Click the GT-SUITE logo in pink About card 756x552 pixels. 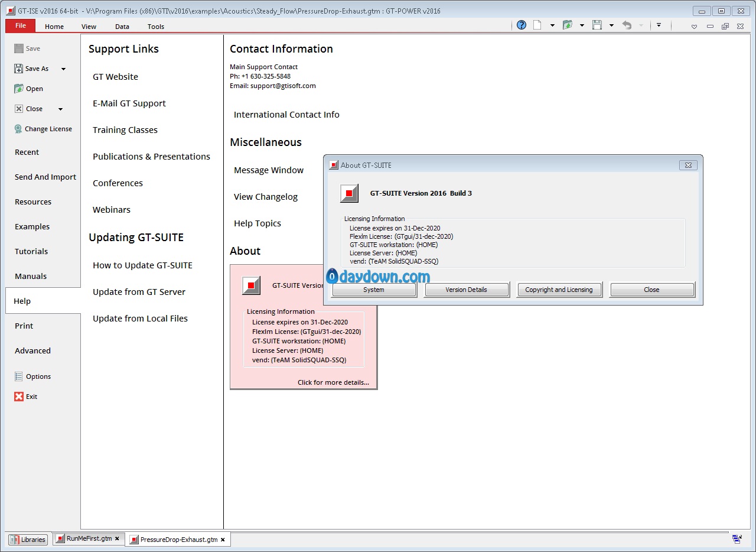click(251, 285)
